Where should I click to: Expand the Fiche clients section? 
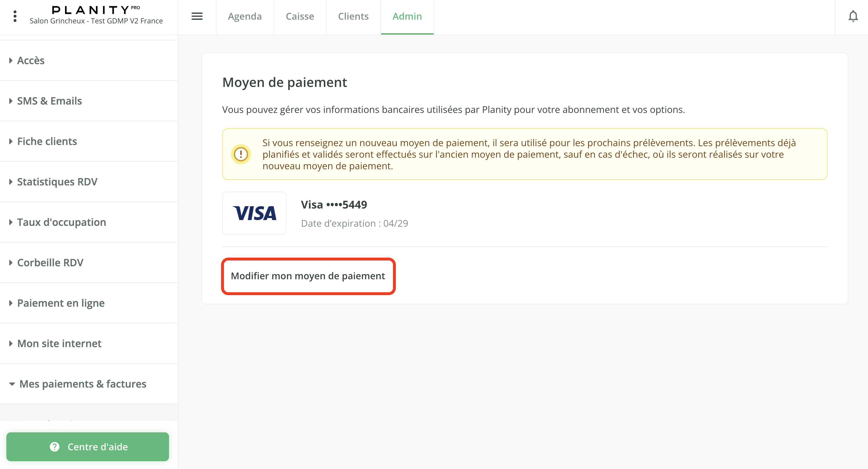(x=47, y=142)
